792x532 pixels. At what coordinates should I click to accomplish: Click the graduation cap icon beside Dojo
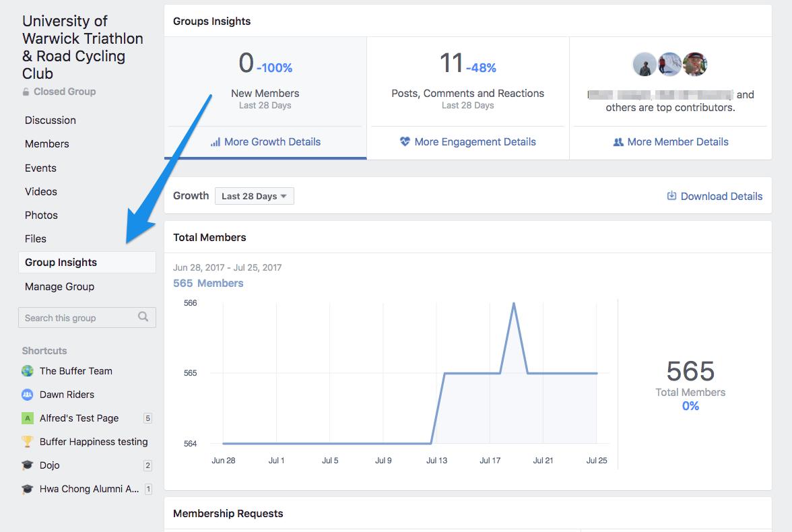coord(28,465)
